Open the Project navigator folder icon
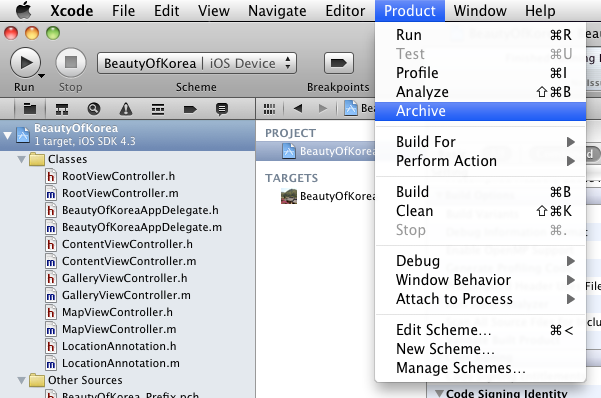The height and width of the screenshot is (398, 601). 30,109
